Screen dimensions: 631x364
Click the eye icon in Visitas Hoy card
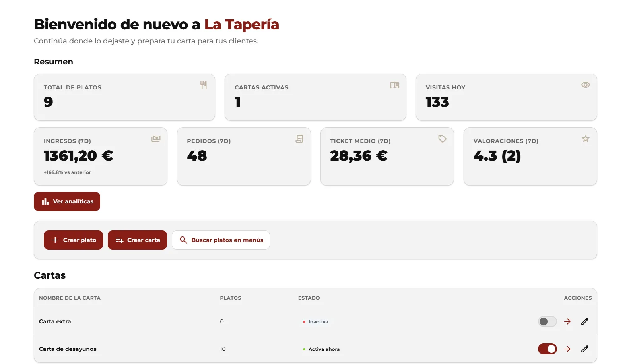(585, 85)
